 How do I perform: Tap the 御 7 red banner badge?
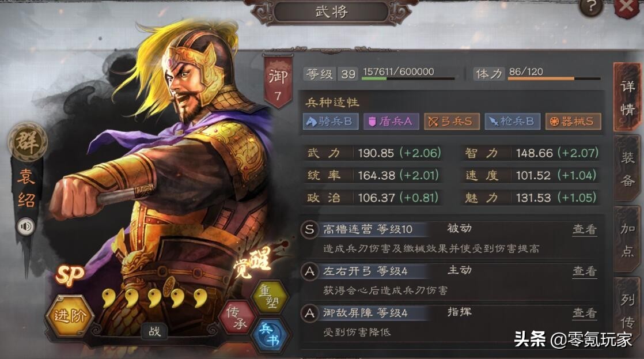[278, 82]
